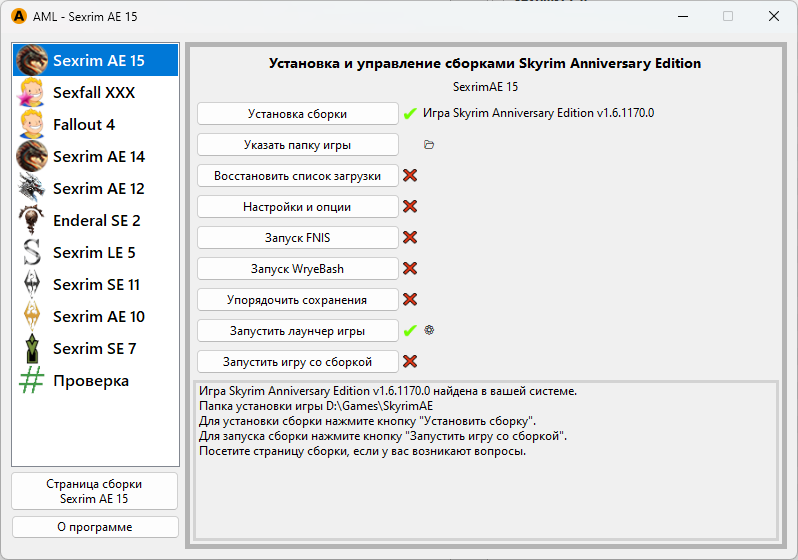Click green checkmark beside Установка сборки
Screen dimensions: 798x560
coord(410,114)
